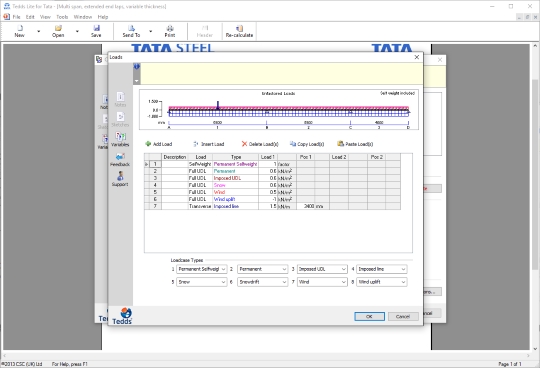This screenshot has height=368, width=540.
Task: Click the Tedds application icon in title bar
Action: click(7, 6)
